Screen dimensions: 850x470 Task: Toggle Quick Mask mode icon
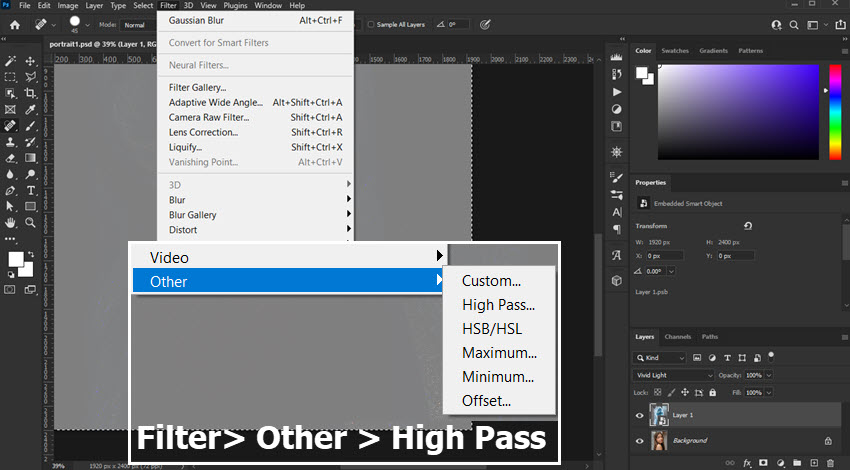10,289
